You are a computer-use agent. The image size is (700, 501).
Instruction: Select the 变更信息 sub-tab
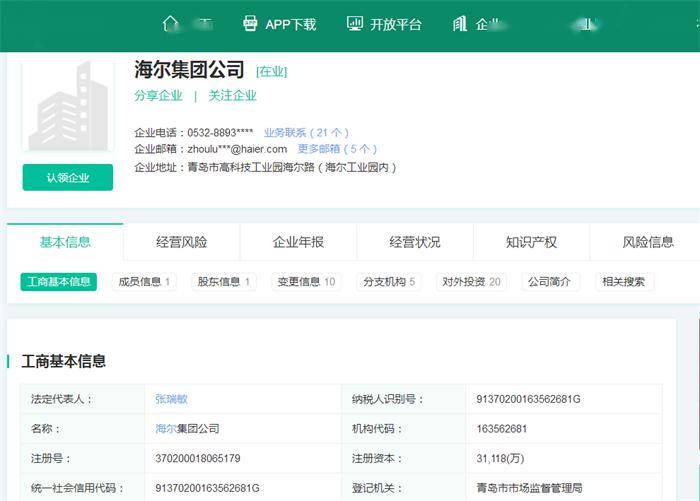(x=306, y=282)
